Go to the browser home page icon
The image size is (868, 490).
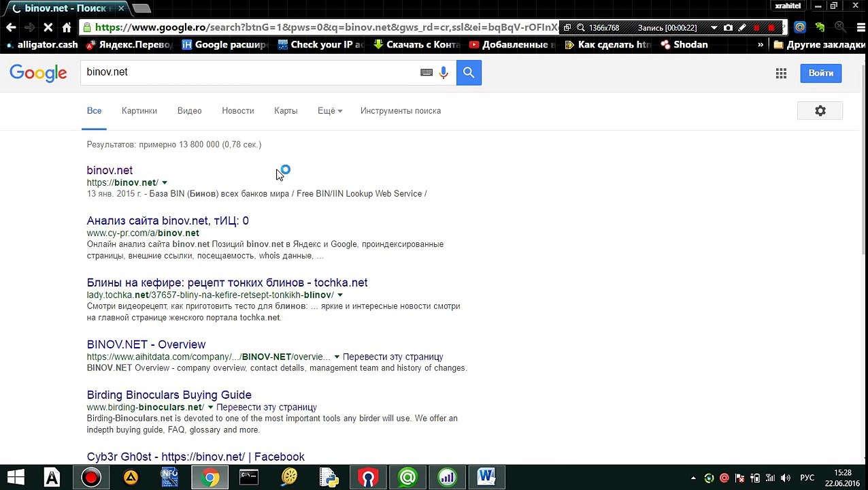coord(67,27)
